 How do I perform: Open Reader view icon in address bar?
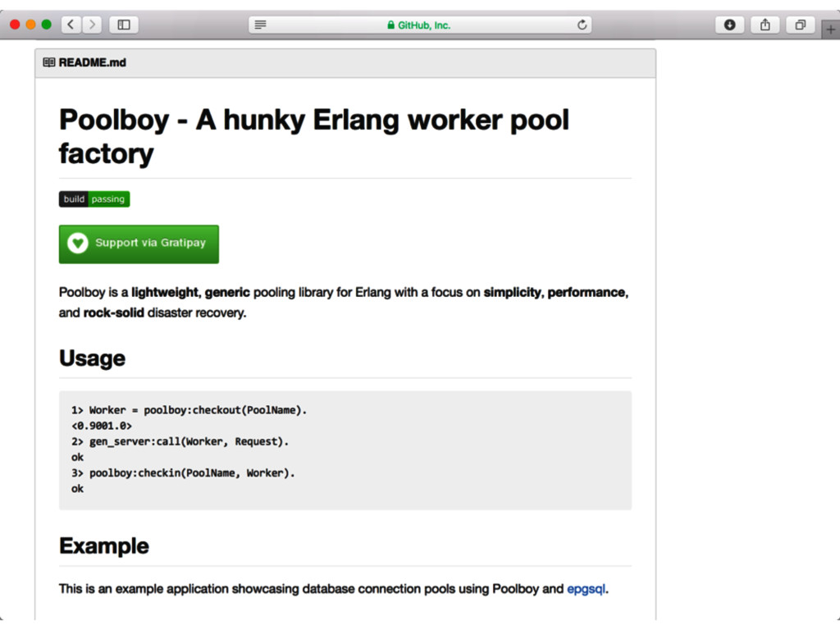tap(260, 25)
